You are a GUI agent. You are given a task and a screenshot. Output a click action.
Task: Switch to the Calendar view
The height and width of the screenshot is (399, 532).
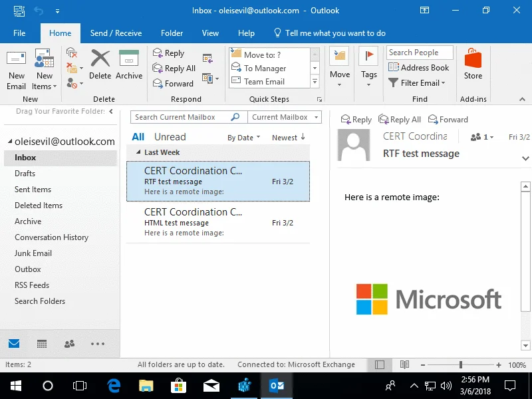click(x=41, y=344)
